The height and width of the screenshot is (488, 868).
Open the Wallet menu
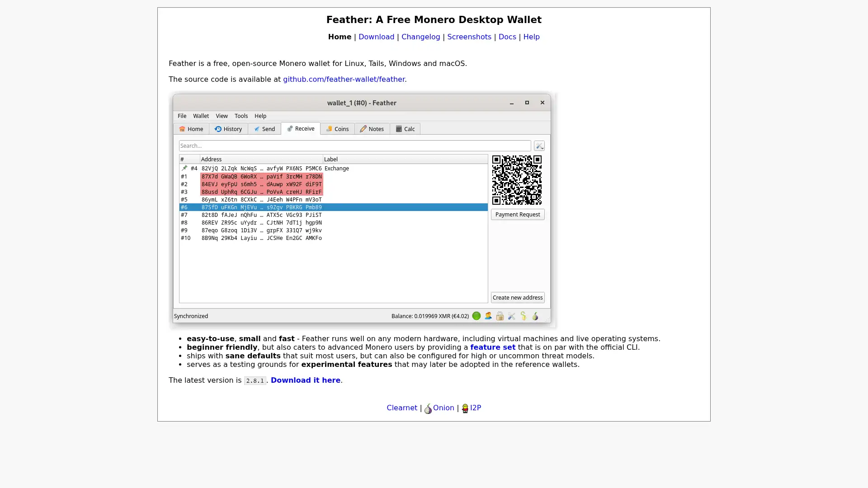201,116
